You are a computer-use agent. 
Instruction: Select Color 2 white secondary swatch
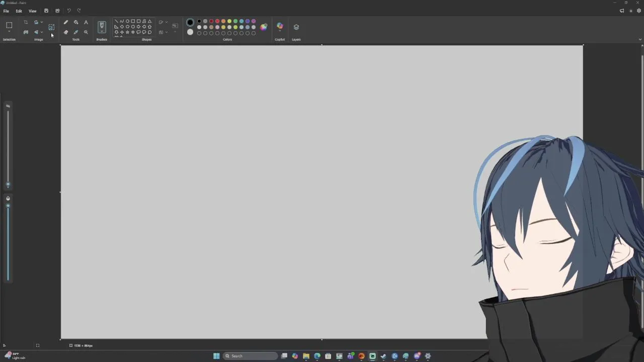tap(190, 32)
